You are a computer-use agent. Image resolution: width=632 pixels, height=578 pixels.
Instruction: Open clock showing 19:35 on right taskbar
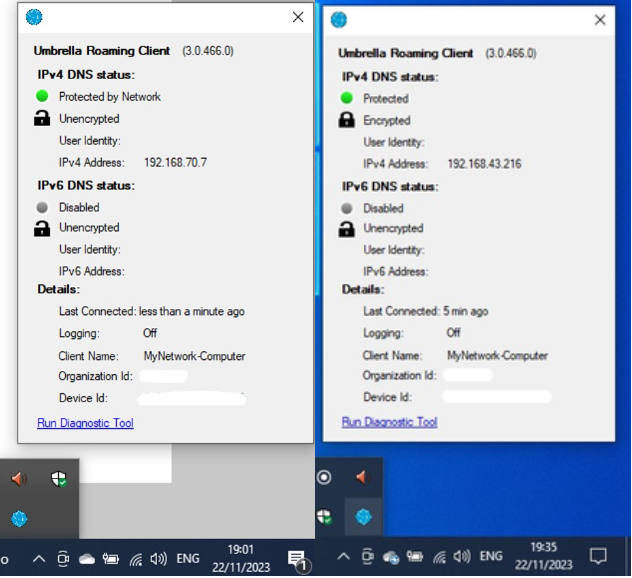click(544, 556)
